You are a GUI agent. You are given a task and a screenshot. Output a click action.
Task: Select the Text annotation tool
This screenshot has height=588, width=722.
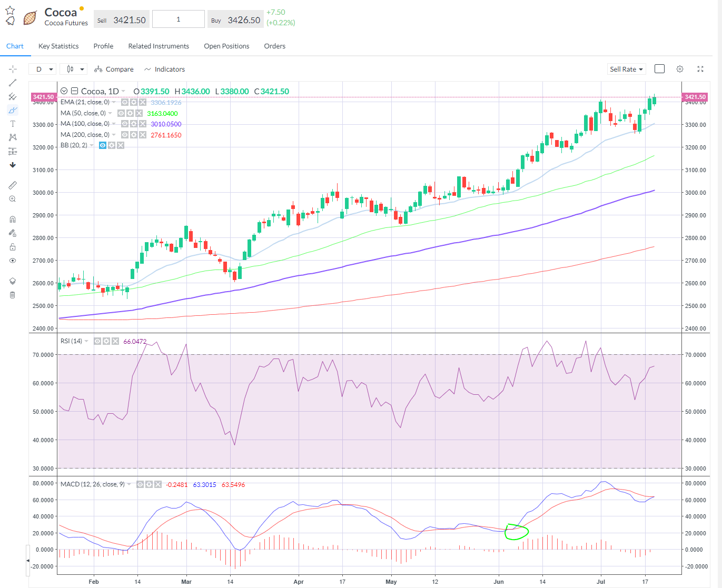coord(13,124)
